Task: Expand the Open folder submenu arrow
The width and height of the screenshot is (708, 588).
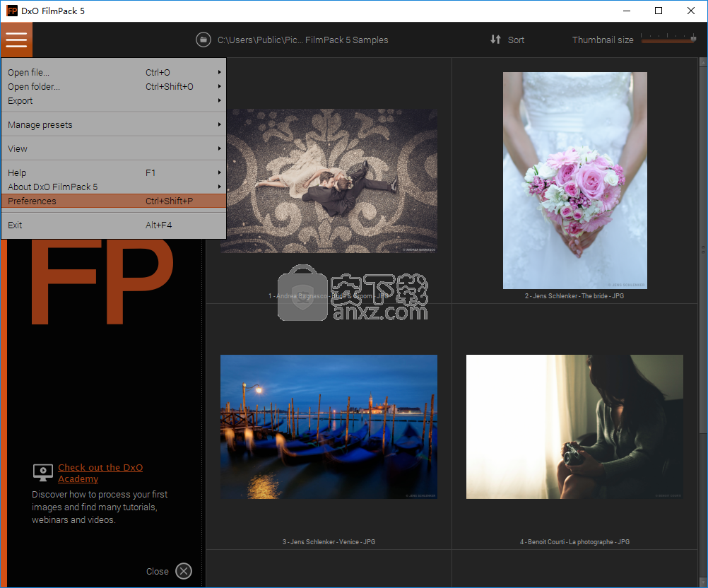Action: (x=220, y=86)
